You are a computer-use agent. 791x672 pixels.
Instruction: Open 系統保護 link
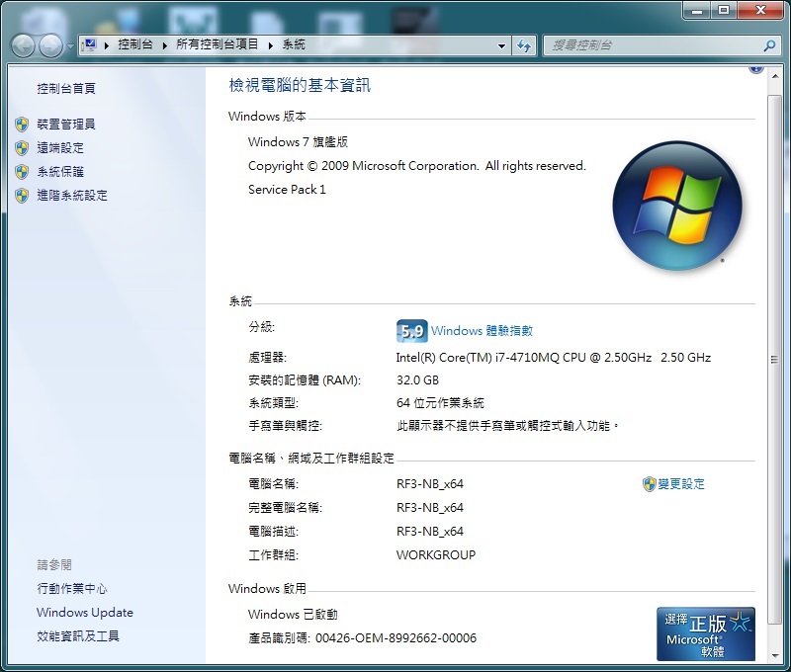60,171
